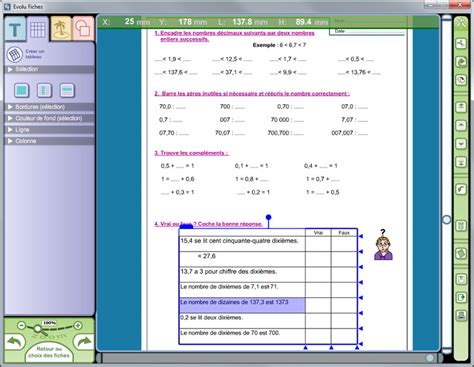Click the print icon

click(461, 315)
